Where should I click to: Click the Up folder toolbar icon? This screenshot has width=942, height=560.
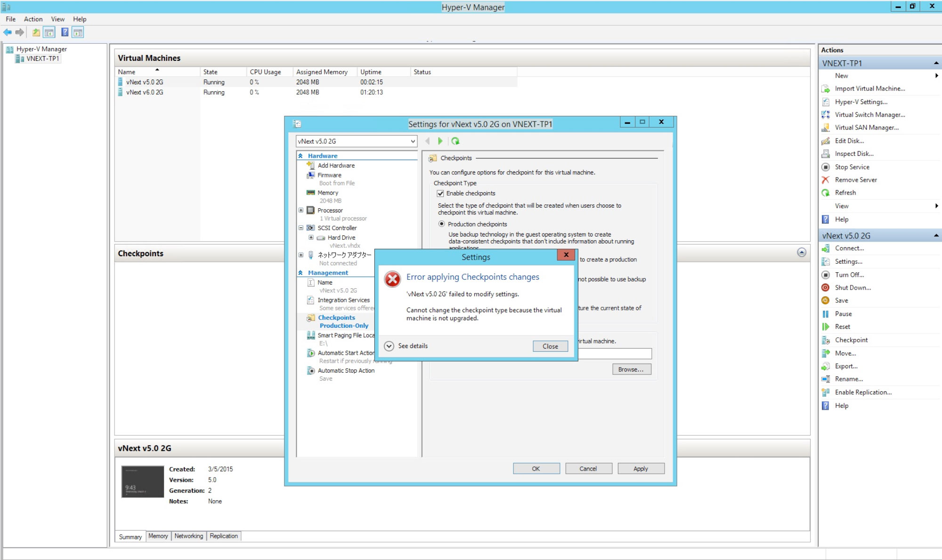[36, 32]
